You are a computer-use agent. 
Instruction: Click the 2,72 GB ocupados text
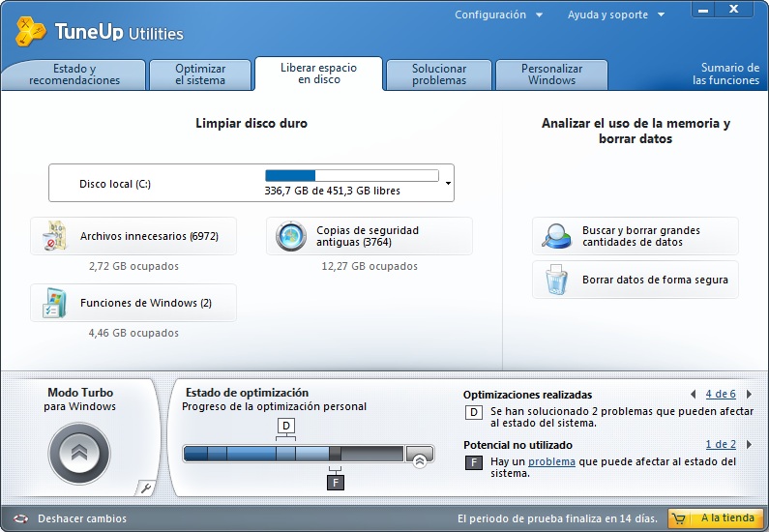(133, 266)
